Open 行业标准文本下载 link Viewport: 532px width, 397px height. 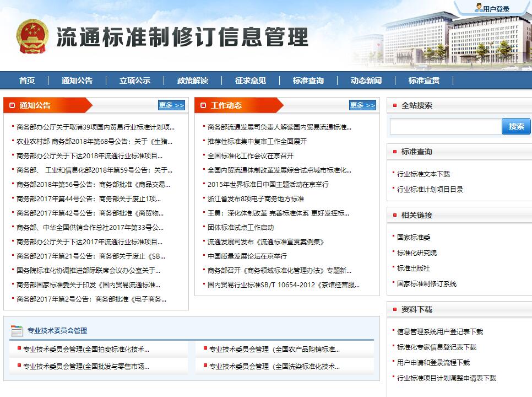tap(423, 174)
